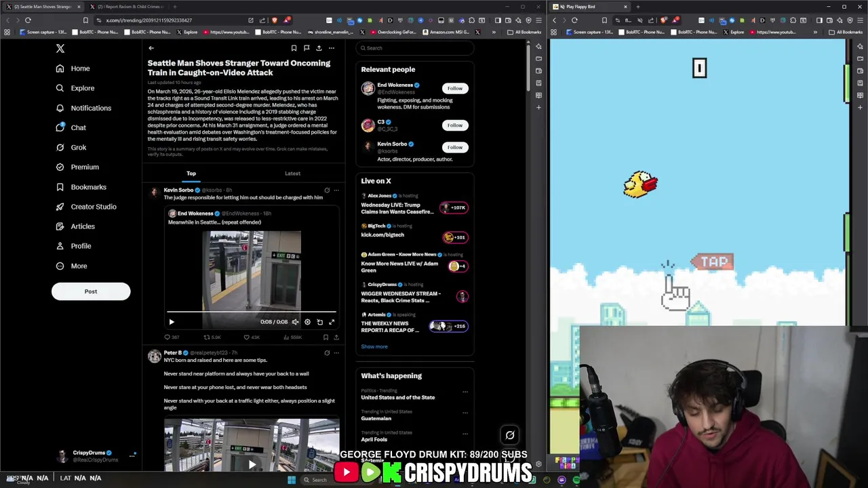Share the trending story

pos(319,48)
